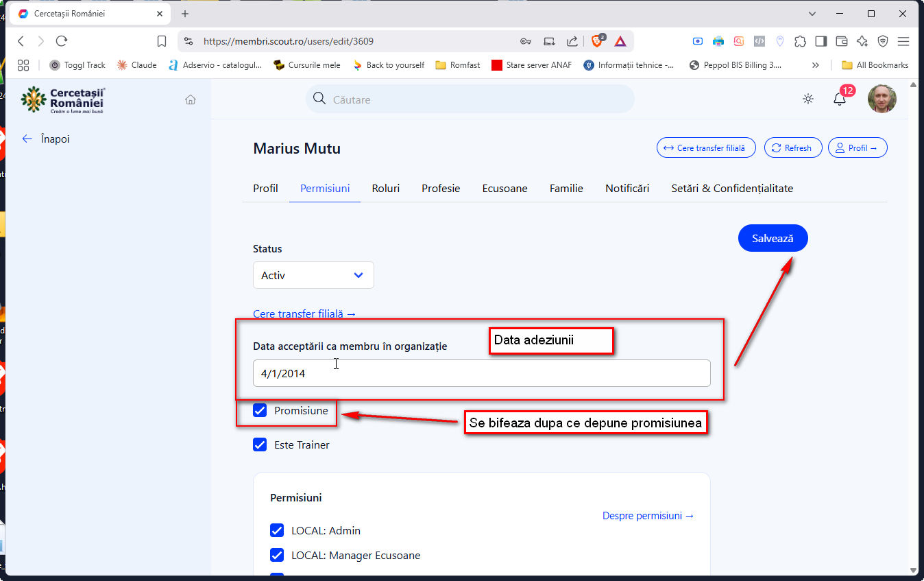924x581 pixels.
Task: Click the Brave Shields lion icon
Action: [x=597, y=41]
